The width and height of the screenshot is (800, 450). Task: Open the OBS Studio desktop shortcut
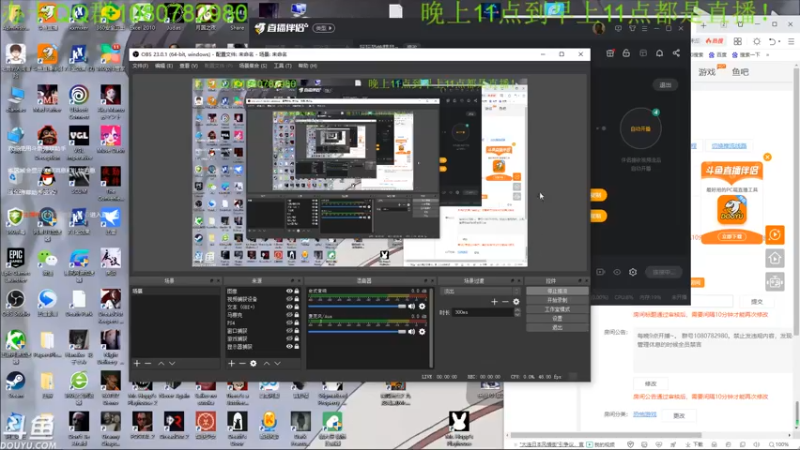[15, 303]
